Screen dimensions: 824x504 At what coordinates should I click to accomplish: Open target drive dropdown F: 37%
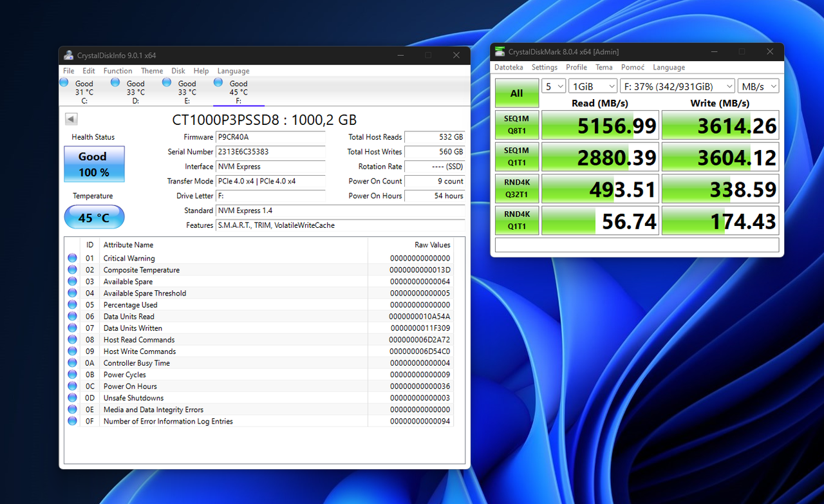pyautogui.click(x=678, y=86)
